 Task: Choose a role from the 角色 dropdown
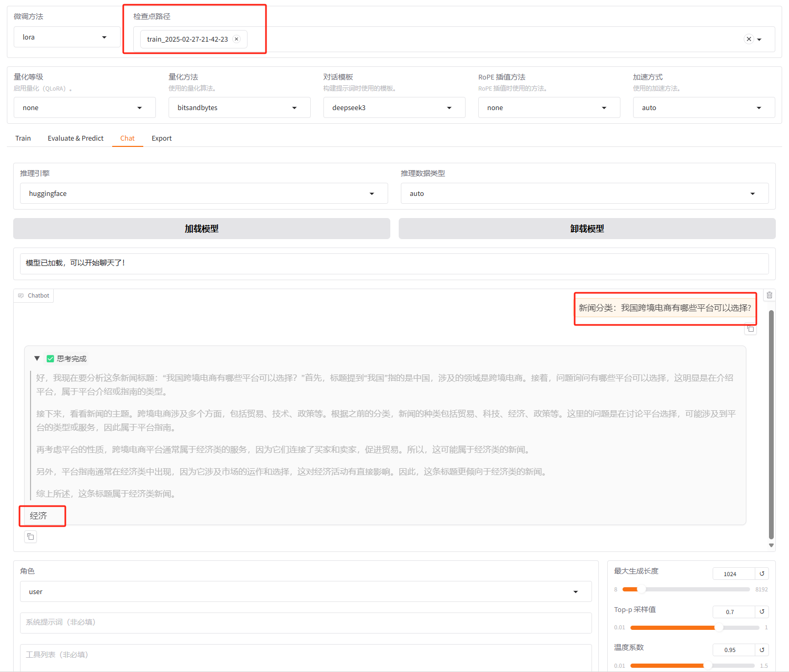click(305, 591)
